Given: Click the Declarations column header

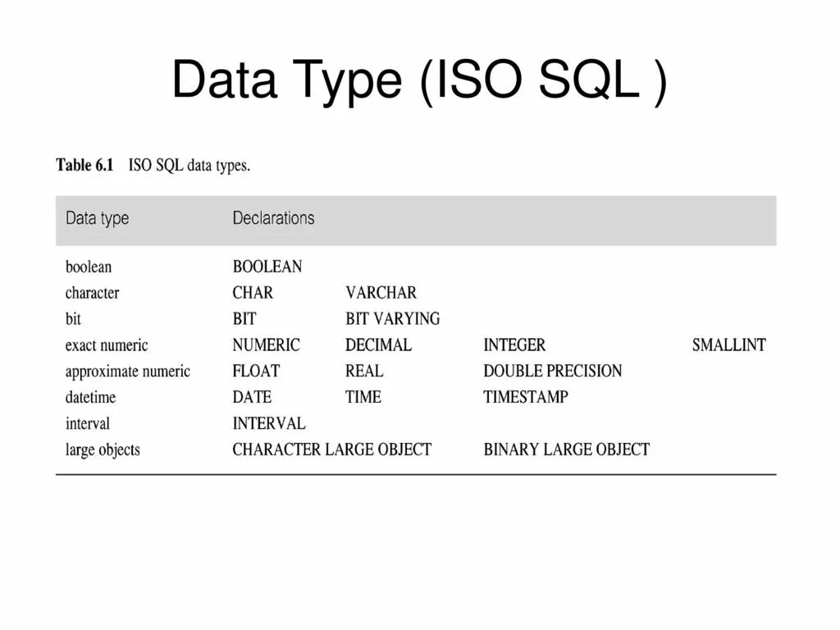Looking at the screenshot, I should [273, 218].
